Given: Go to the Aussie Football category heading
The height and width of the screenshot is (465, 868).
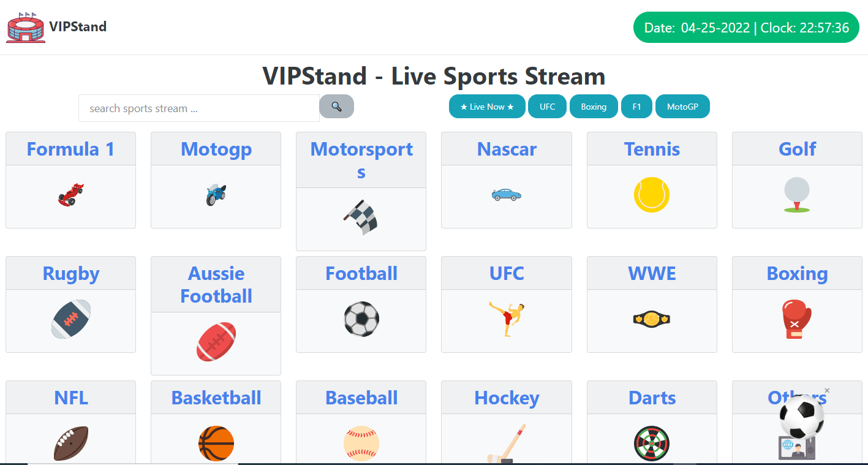Looking at the screenshot, I should click(216, 285).
